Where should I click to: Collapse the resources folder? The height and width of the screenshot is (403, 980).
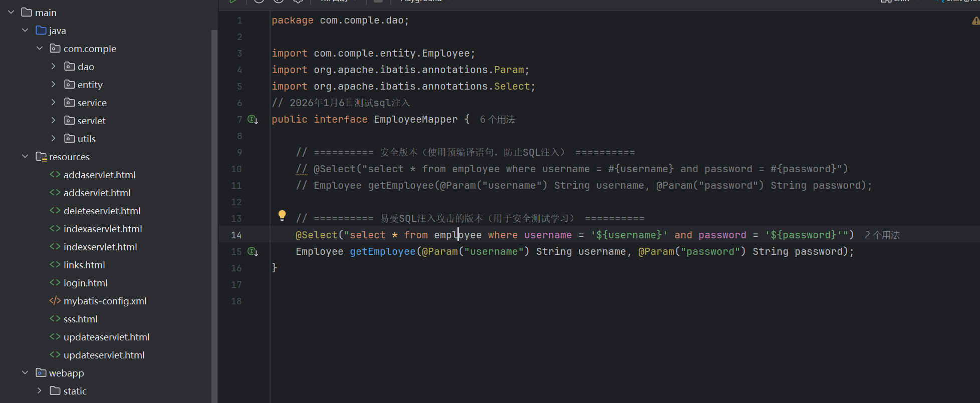click(x=25, y=156)
